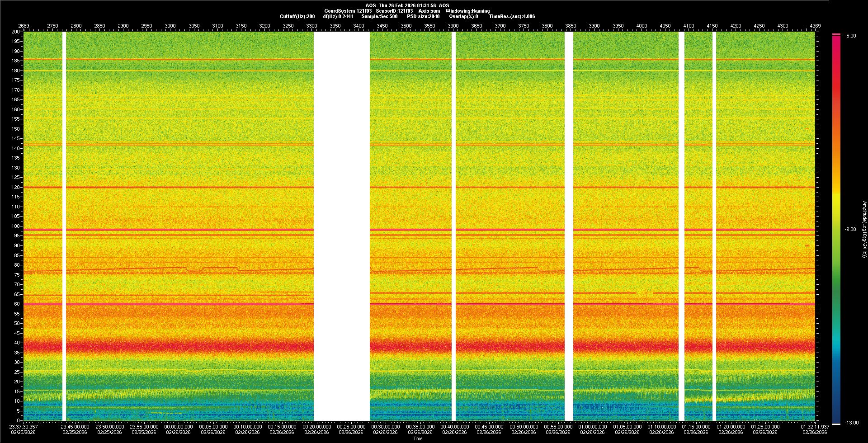
Task: Click the SensorID:121f03 header label
Action: pos(394,11)
